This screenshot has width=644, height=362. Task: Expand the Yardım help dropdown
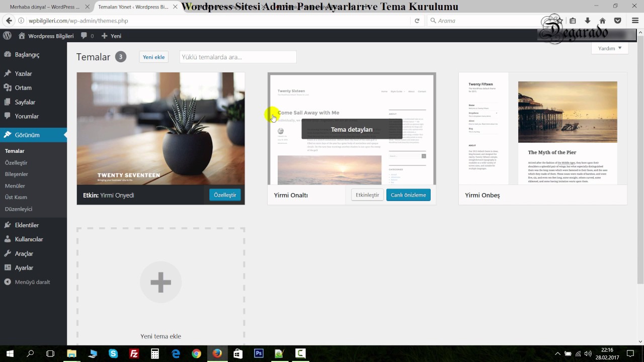pos(610,48)
